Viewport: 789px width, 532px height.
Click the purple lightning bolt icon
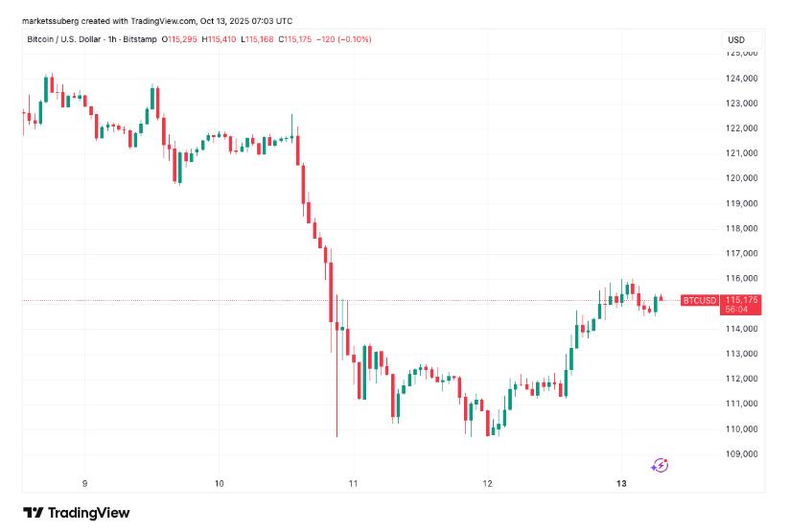660,465
